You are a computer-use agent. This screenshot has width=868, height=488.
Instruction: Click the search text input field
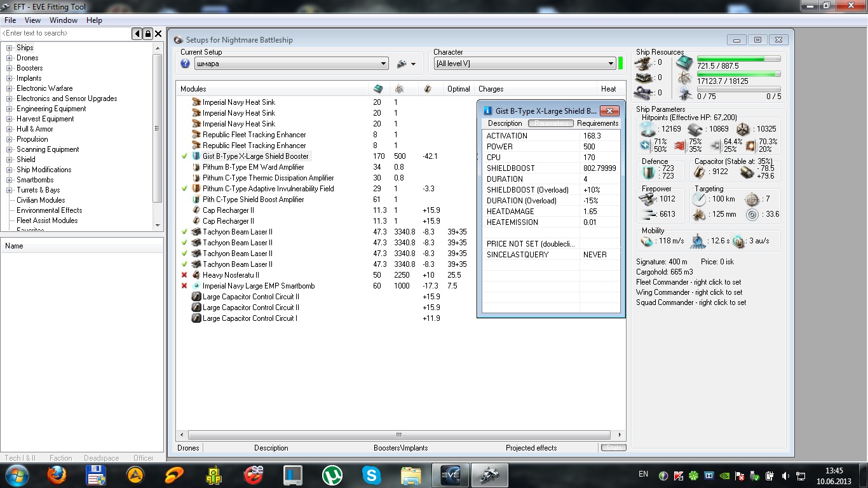(66, 33)
